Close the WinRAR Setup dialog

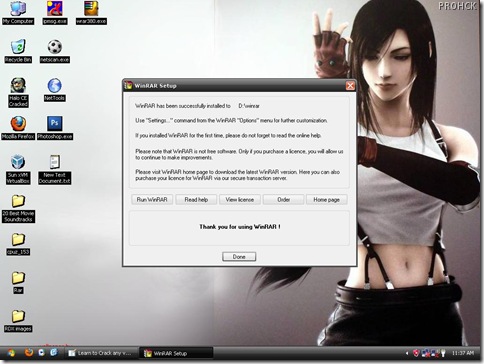click(x=350, y=86)
